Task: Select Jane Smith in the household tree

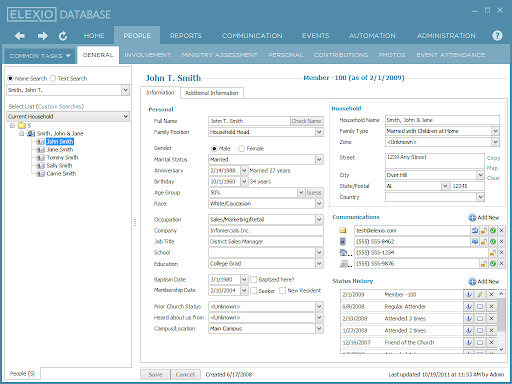Action: [60, 150]
